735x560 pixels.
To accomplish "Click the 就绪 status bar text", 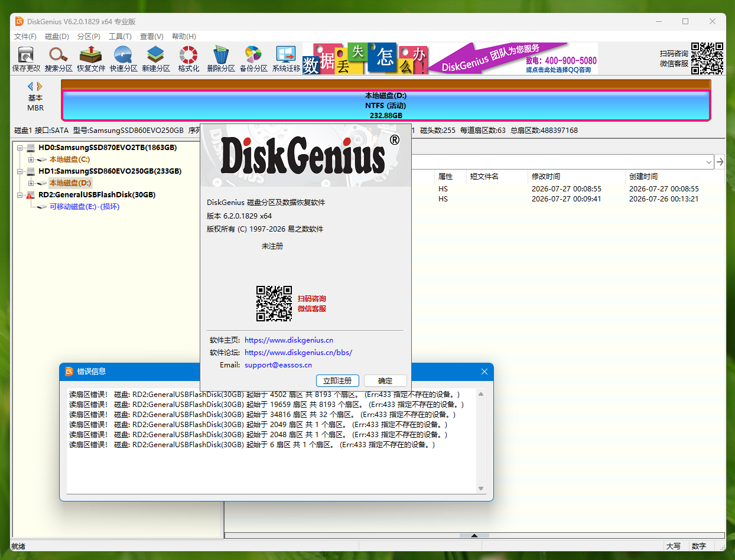I will coord(18,546).
